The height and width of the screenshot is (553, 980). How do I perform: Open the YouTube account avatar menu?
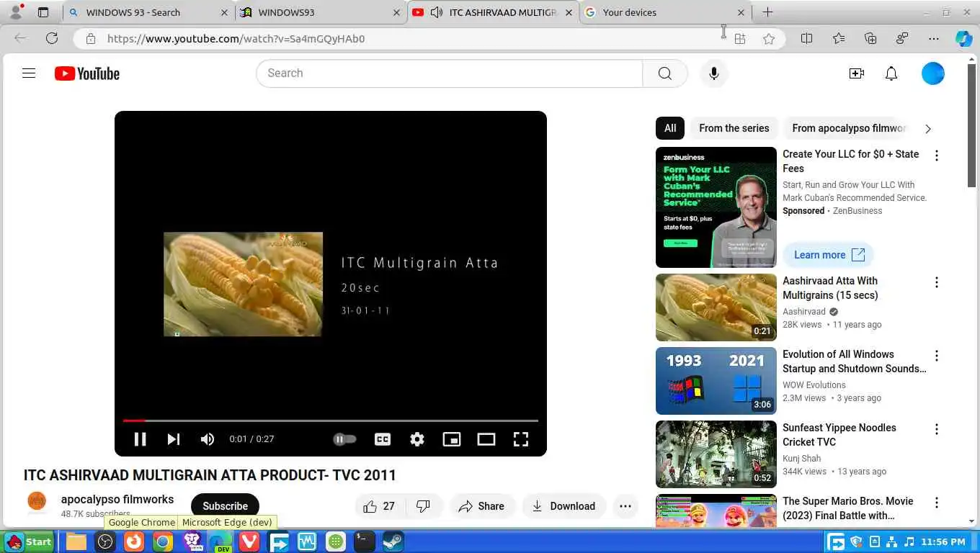tap(932, 73)
